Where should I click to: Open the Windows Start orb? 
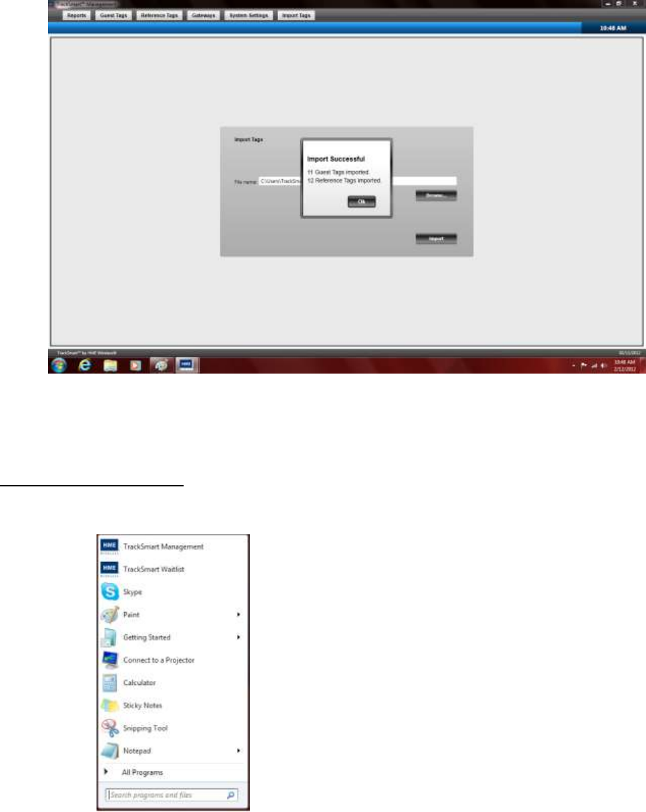coord(58,365)
